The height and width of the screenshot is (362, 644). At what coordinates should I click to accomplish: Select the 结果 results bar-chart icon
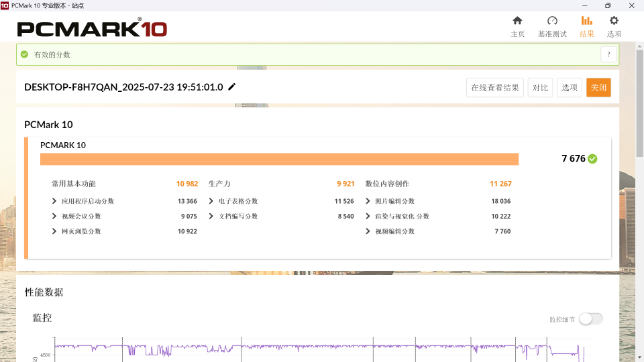point(586,21)
